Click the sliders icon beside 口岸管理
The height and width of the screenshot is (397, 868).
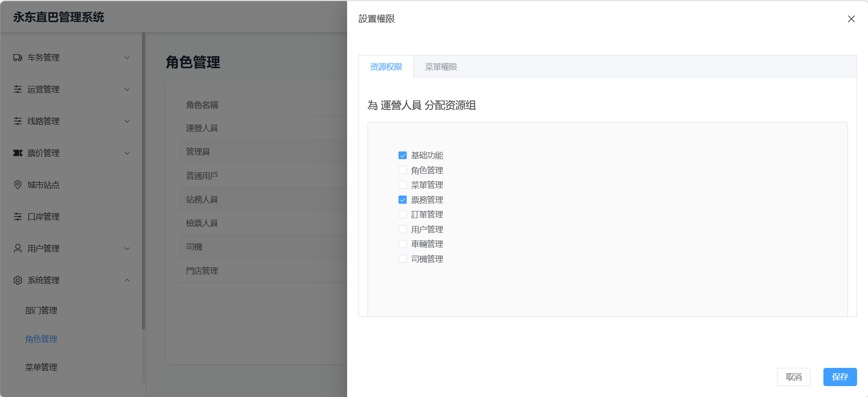18,217
